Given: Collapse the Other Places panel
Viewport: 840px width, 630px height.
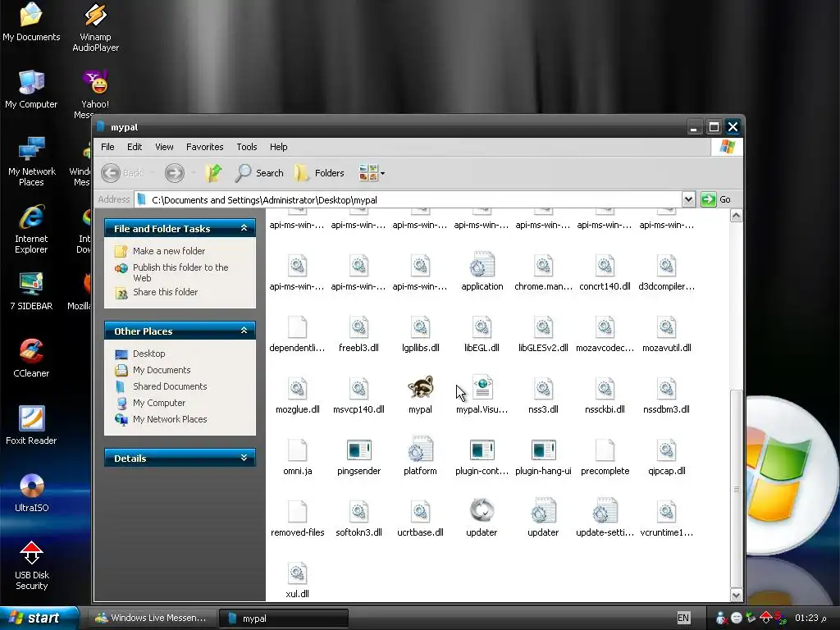Looking at the screenshot, I should click(x=244, y=331).
